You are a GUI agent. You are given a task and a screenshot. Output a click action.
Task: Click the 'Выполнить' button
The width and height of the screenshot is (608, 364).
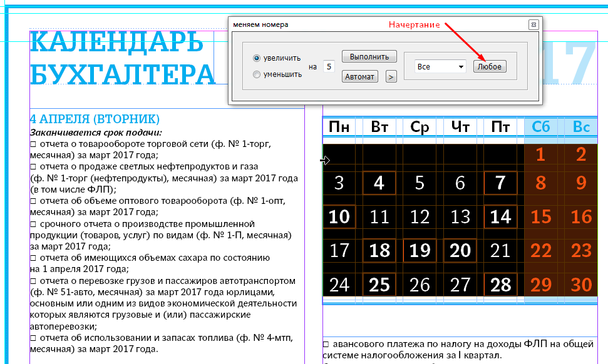point(369,56)
